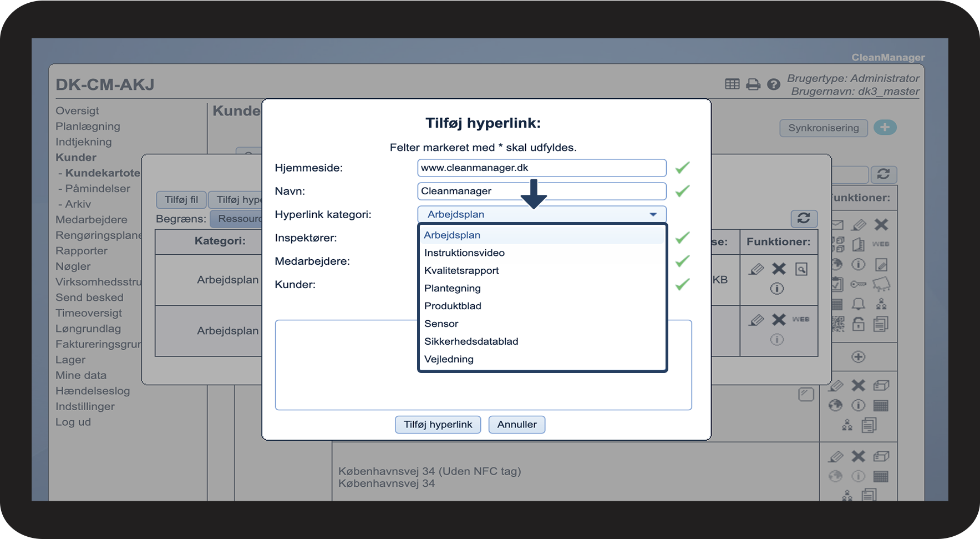
Task: Click the area map polygon icon
Action: (x=881, y=284)
